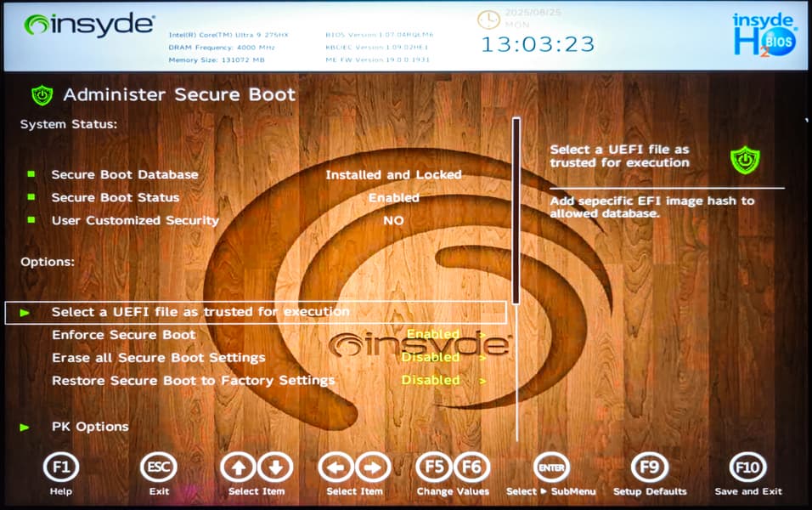Click the Setup Defaults label
Screen dimensions: 812x510
pyautogui.click(x=650, y=491)
